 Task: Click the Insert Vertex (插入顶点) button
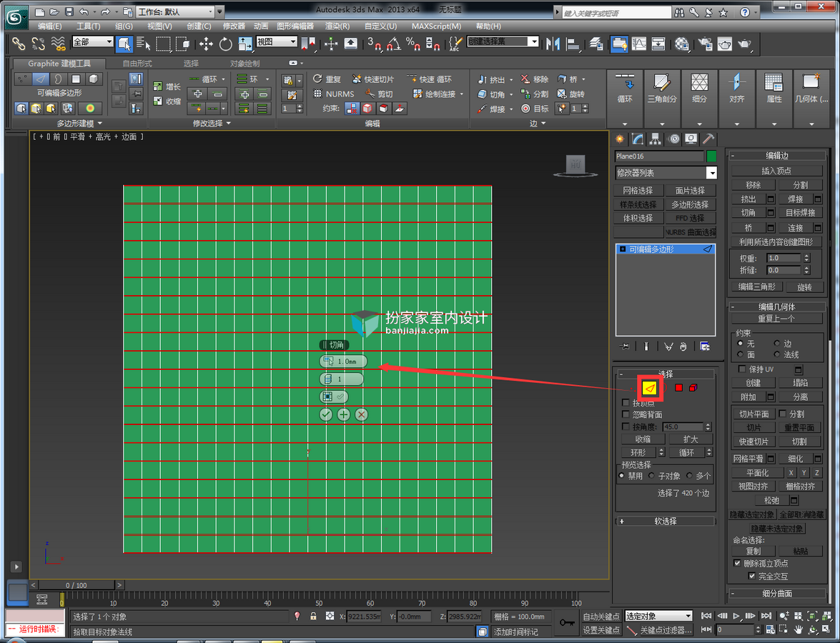coord(776,171)
